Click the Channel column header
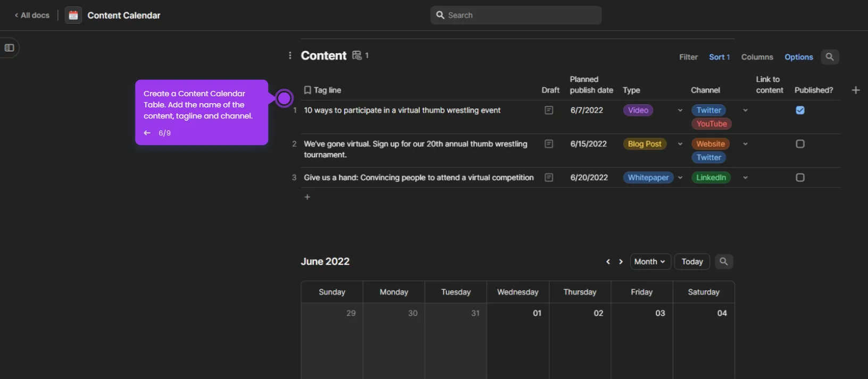 tap(705, 90)
